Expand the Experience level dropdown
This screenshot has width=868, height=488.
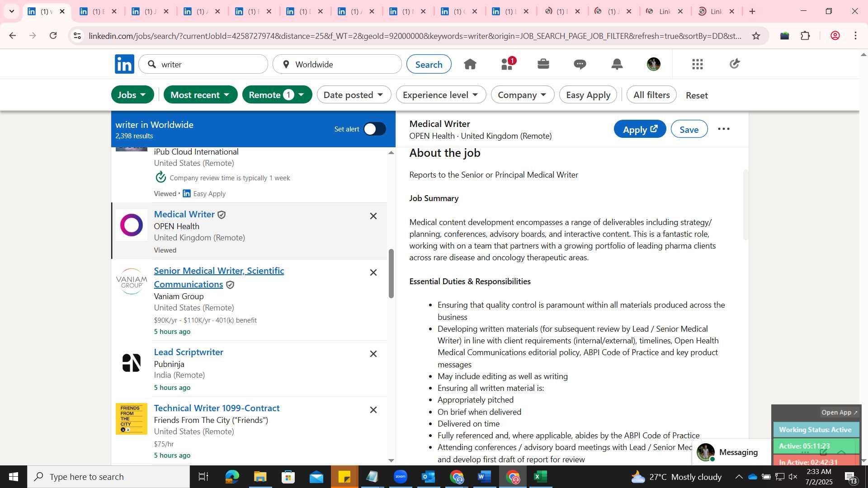point(441,95)
